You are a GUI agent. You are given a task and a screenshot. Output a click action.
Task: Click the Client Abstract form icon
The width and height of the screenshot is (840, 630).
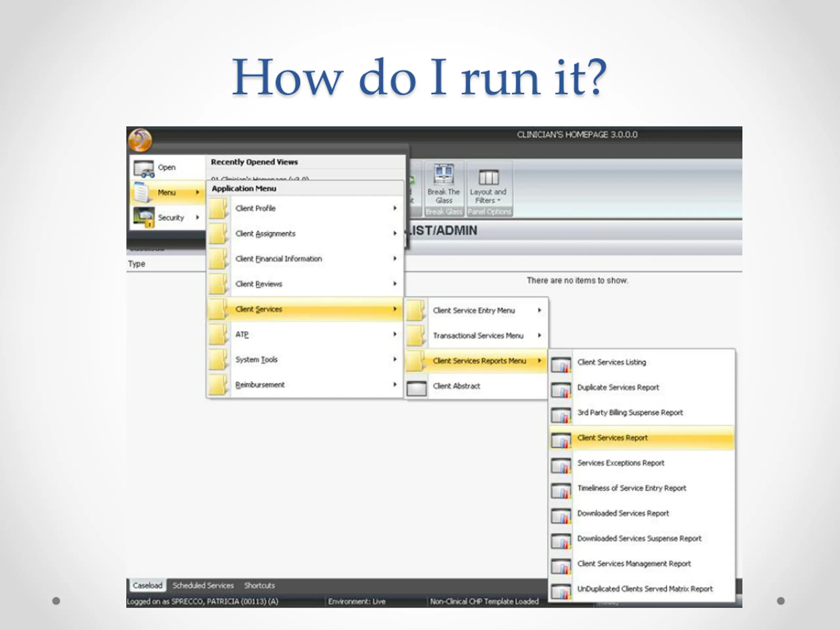416,388
